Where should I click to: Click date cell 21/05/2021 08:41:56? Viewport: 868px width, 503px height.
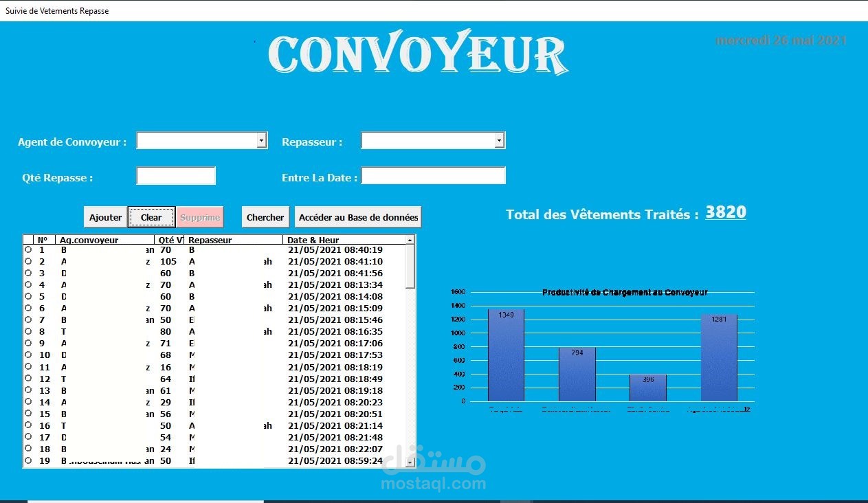pyautogui.click(x=335, y=273)
